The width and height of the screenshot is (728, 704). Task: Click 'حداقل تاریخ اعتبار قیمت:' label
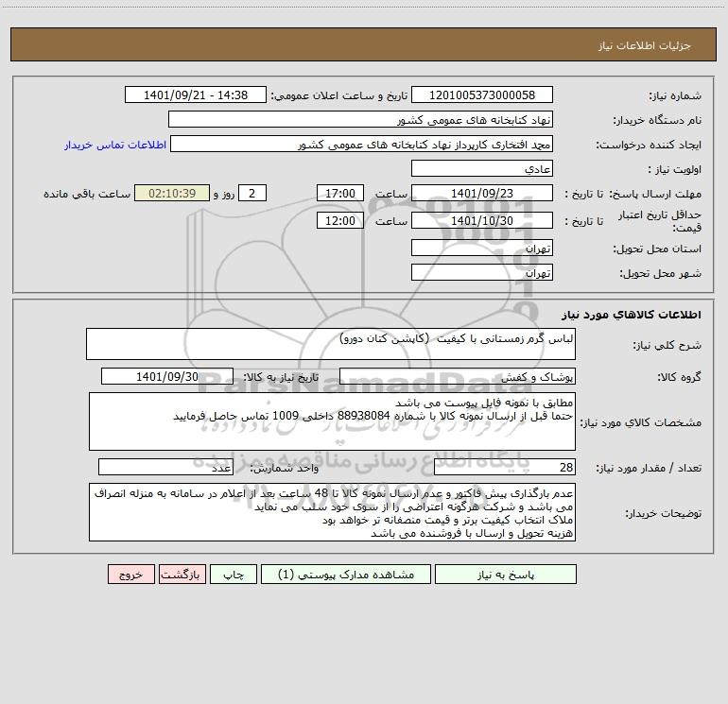coord(660,221)
